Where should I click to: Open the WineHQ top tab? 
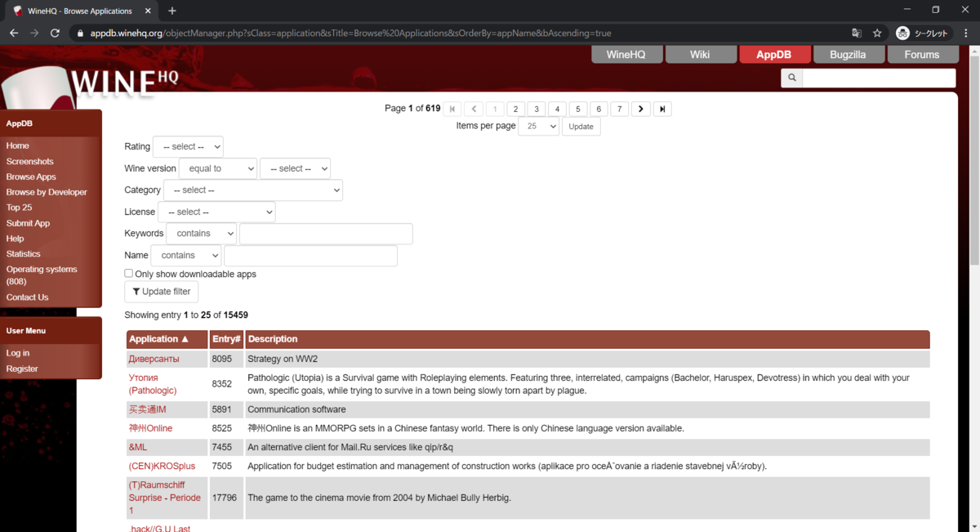coord(626,54)
